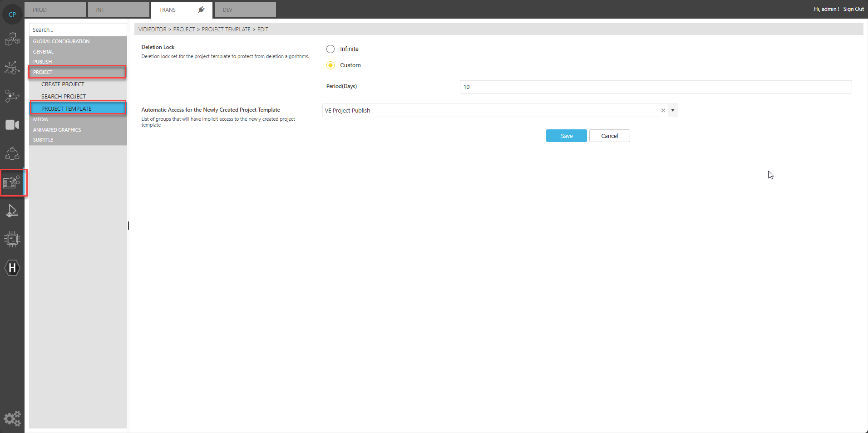Click the Save button

[566, 136]
